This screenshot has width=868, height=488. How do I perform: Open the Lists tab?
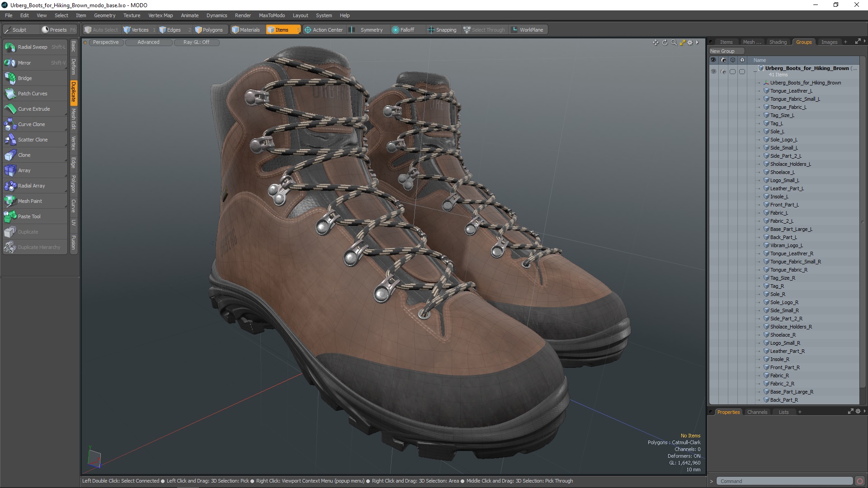pyautogui.click(x=783, y=412)
